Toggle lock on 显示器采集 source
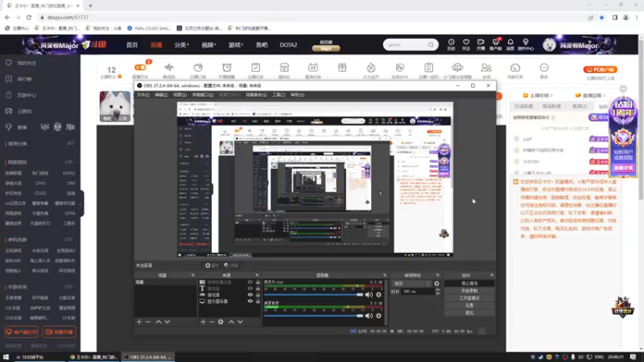 pos(258,301)
